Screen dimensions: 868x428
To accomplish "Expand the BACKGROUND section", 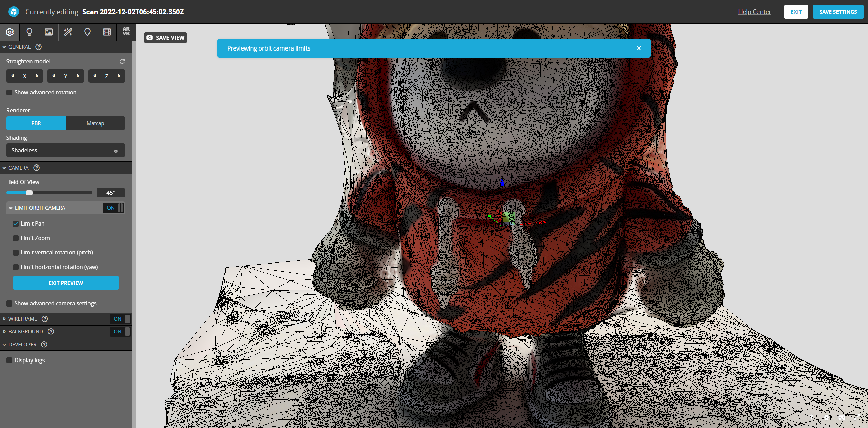I will (25, 331).
